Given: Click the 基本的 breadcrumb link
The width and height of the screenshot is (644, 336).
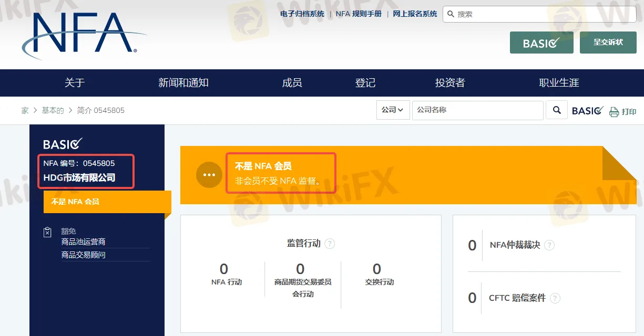Looking at the screenshot, I should pos(53,110).
